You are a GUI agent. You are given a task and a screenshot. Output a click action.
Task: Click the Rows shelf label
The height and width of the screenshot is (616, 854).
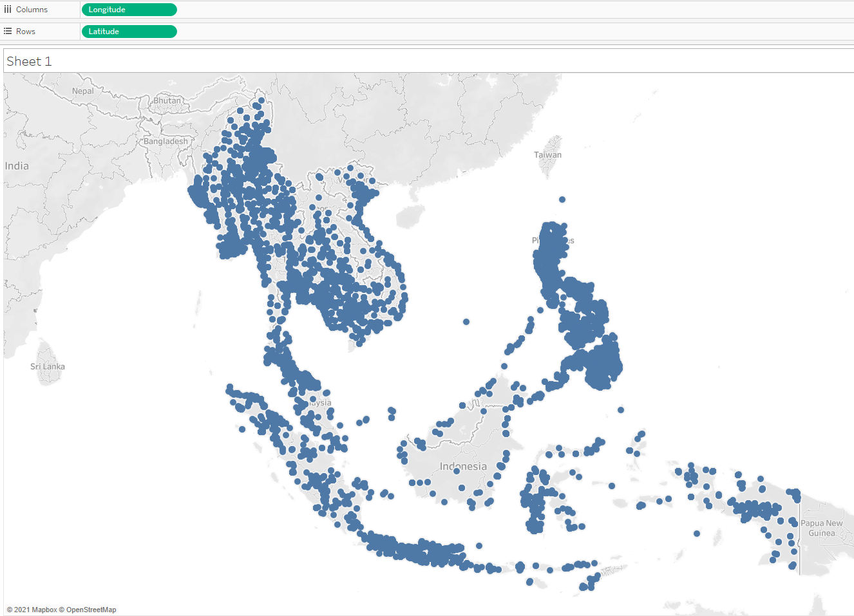26,32
